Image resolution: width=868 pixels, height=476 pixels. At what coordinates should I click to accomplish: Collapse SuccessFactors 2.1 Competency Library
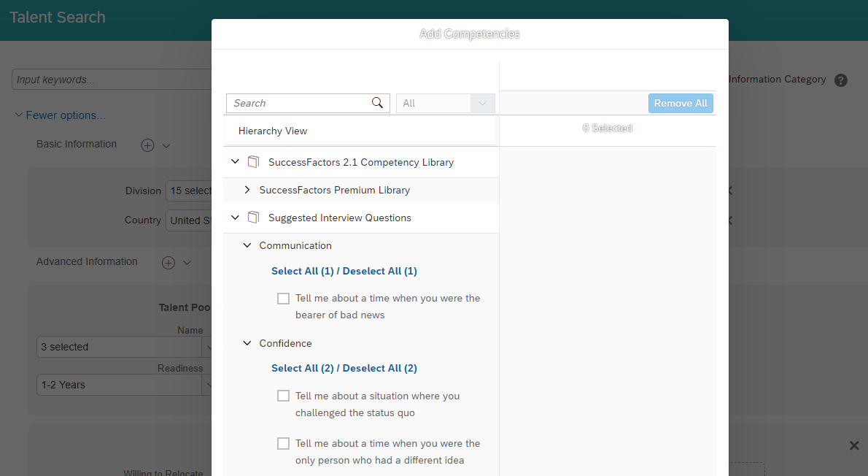[x=236, y=162]
